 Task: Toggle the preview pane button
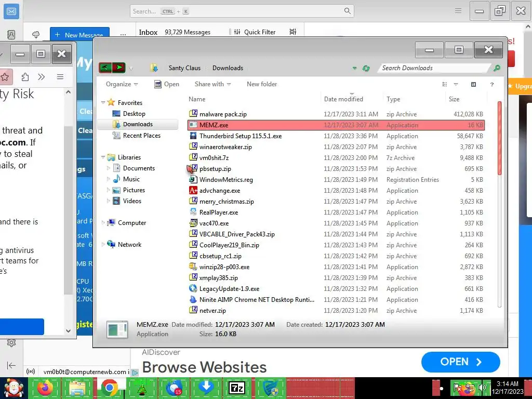pyautogui.click(x=473, y=84)
